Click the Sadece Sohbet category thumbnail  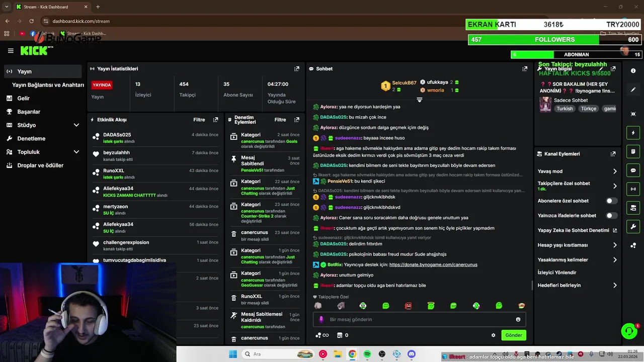coord(545,105)
